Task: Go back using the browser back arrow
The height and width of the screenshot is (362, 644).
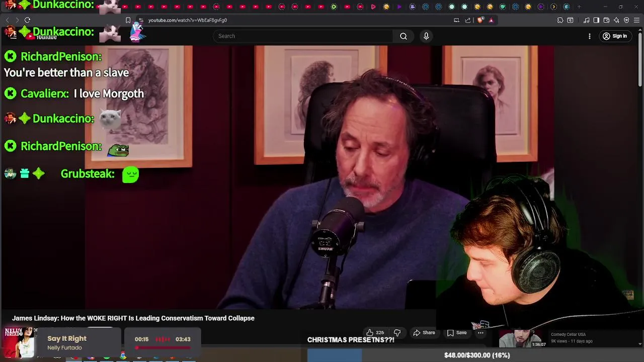Action: coord(8,20)
